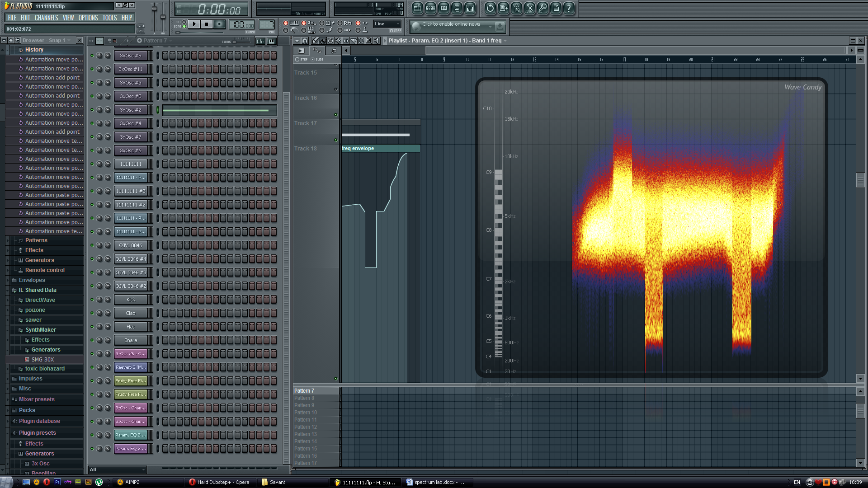Open the playlist title dropdown arrow
868x488 pixels.
click(505, 41)
